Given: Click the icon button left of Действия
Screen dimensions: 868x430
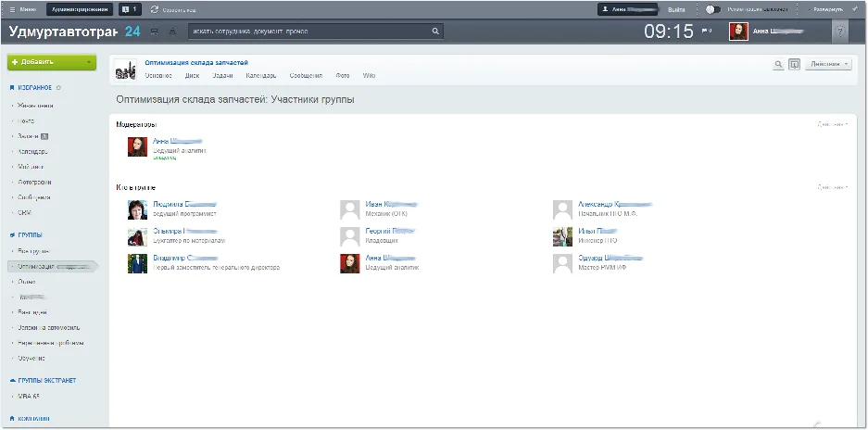Looking at the screenshot, I should tap(794, 65).
